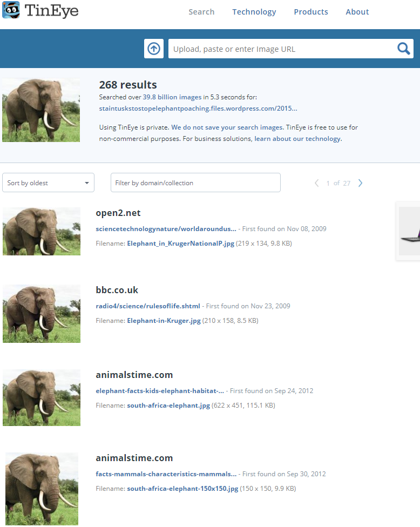Viewport: 420px width, 527px height.
Task: Open the Sort by oldest dropdown
Action: click(49, 183)
